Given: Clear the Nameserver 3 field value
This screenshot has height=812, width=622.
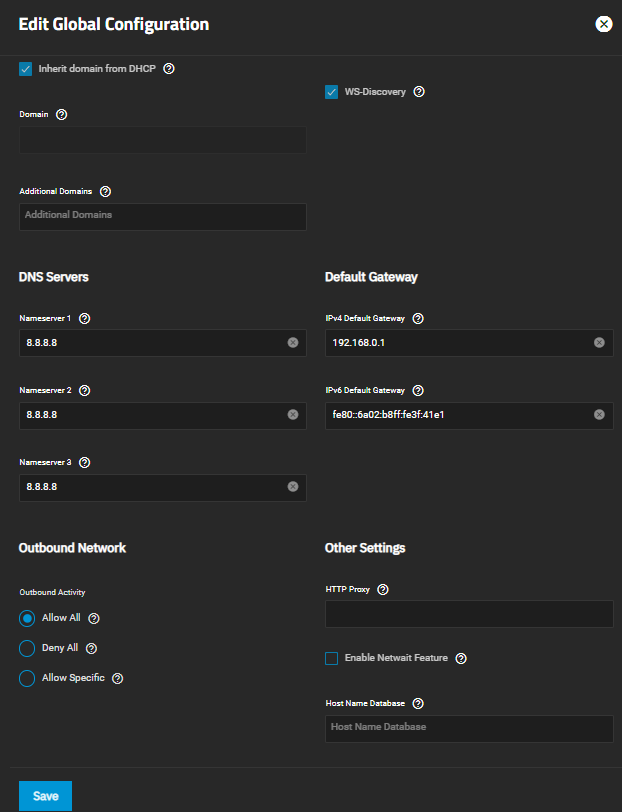Looking at the screenshot, I should point(293,486).
